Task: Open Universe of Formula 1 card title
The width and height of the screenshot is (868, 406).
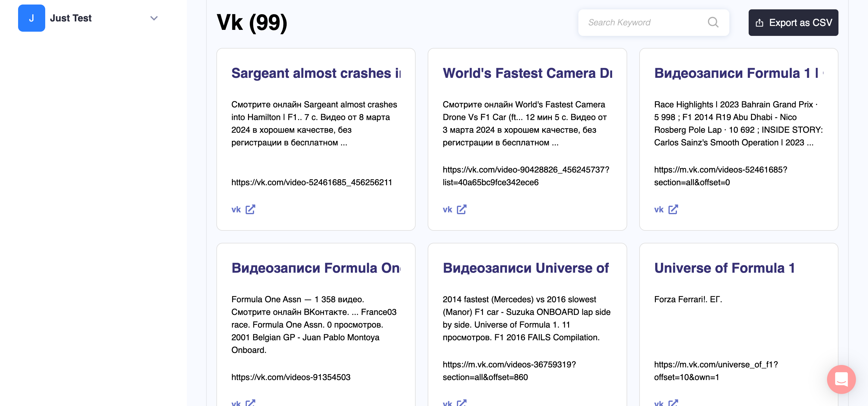Action: click(x=725, y=268)
